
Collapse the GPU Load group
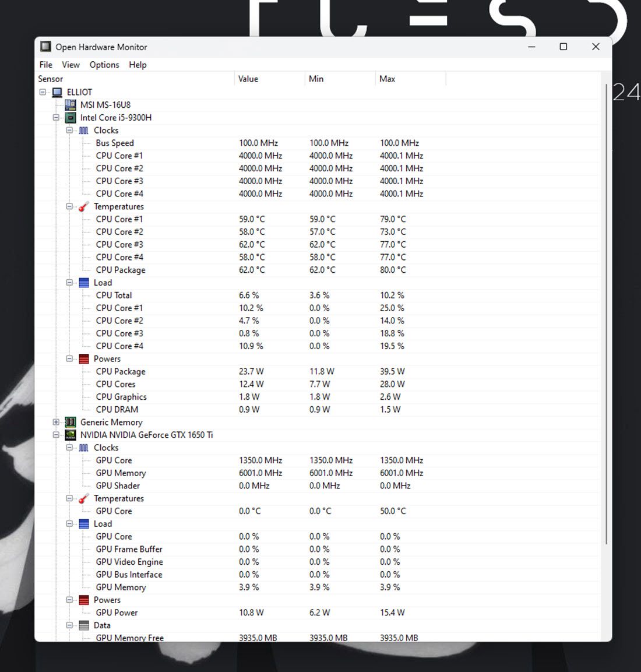coord(69,524)
